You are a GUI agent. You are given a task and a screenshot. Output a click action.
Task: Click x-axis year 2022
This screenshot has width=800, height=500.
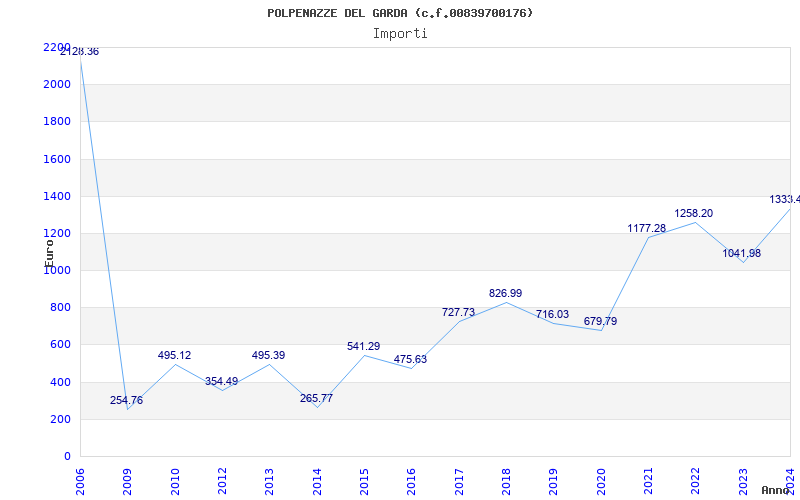click(695, 482)
